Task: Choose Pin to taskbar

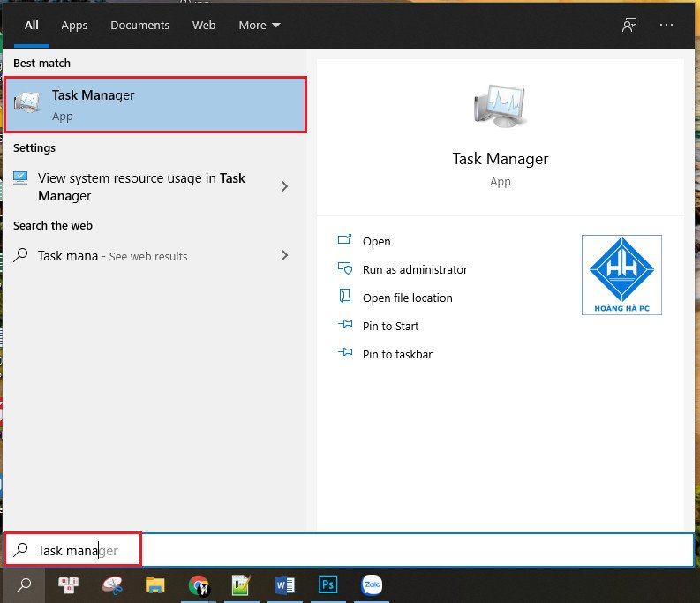Action: (396, 354)
